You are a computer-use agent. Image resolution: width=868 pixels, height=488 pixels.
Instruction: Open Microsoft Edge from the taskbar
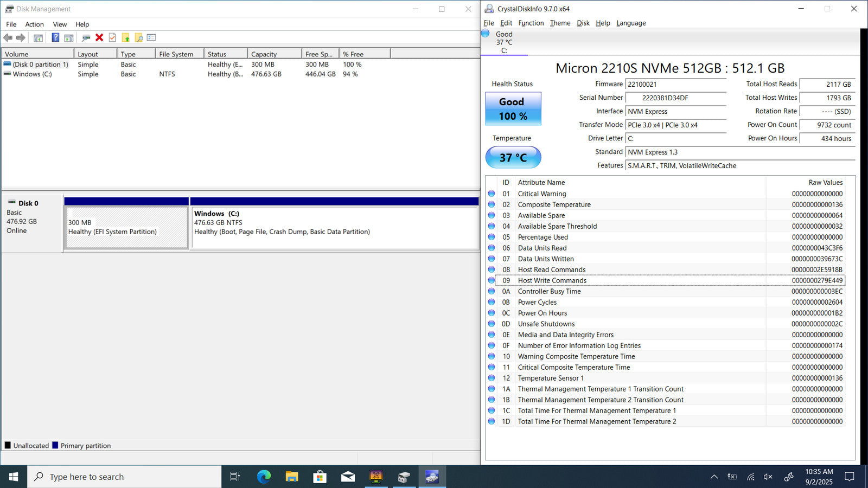click(264, 477)
